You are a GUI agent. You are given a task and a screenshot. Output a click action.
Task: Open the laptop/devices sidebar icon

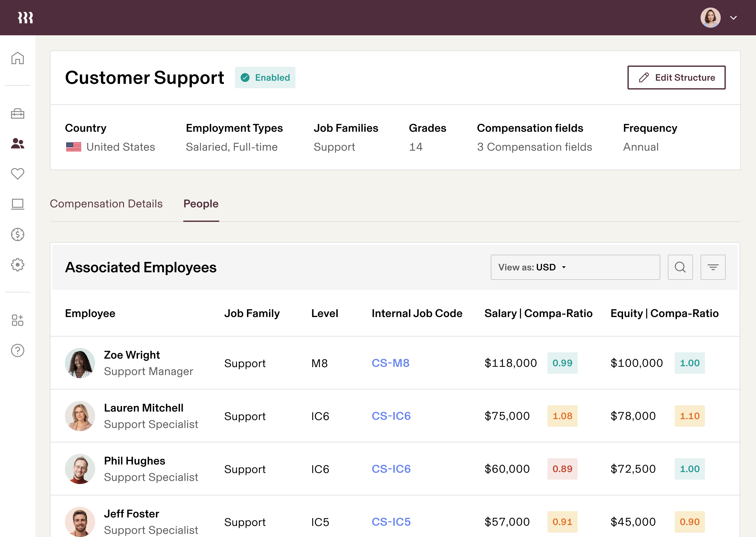click(17, 204)
